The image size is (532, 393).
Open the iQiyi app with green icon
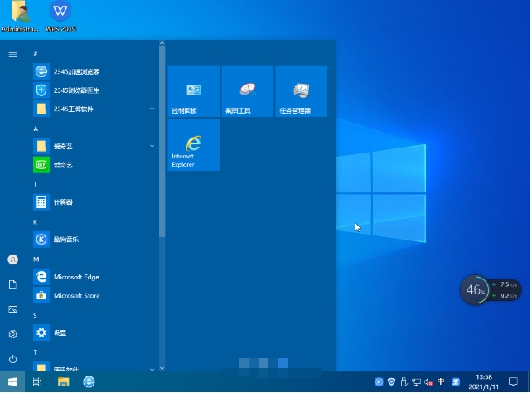[63, 165]
